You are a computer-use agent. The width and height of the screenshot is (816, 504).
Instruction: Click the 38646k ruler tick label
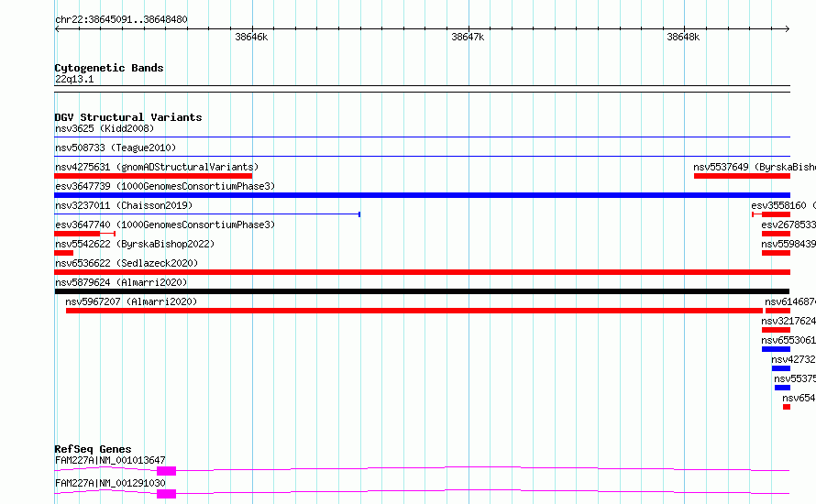point(251,37)
